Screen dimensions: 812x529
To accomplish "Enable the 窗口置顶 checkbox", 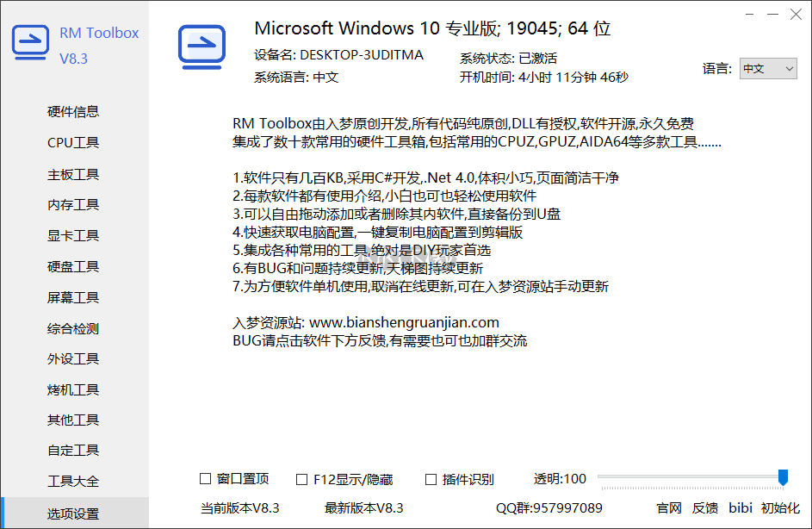I will [206, 479].
